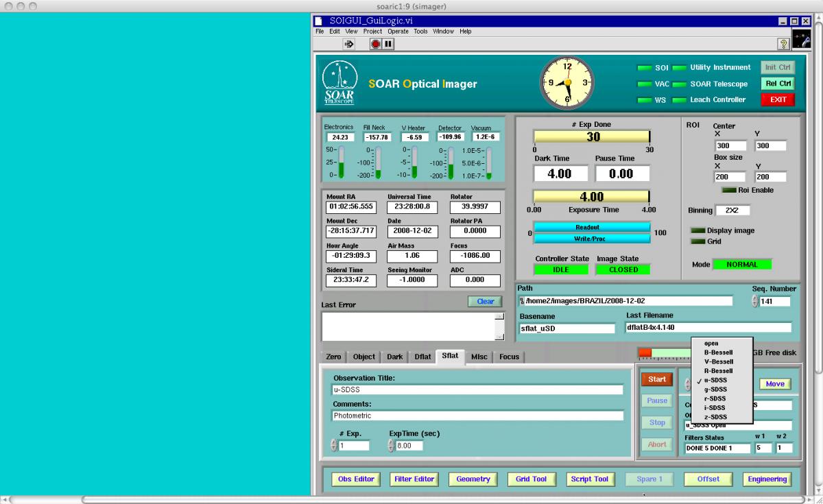Image resolution: width=823 pixels, height=504 pixels.
Task: Click the Exposure Time progress bar
Action: (x=592, y=197)
